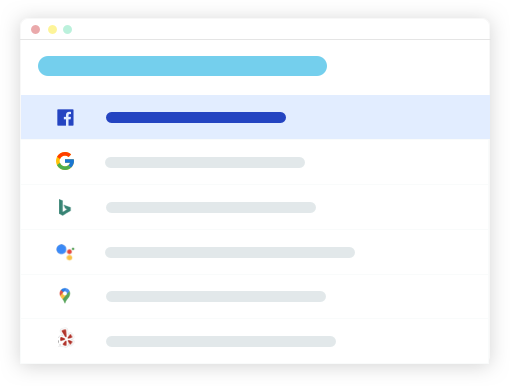Click the Google Assistant dots icon
This screenshot has height=386, width=510.
(x=65, y=252)
